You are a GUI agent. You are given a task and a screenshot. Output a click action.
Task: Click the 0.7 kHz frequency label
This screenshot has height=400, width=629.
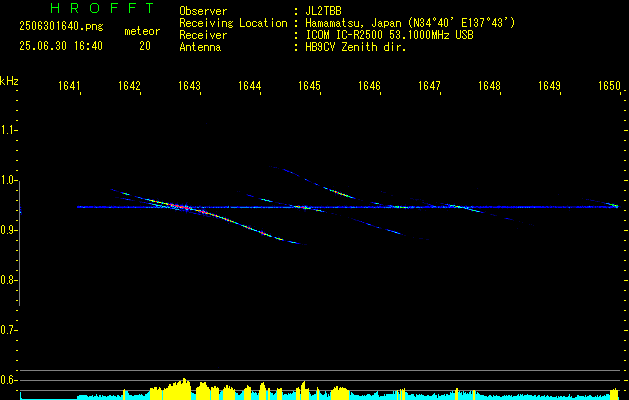[x=8, y=330]
